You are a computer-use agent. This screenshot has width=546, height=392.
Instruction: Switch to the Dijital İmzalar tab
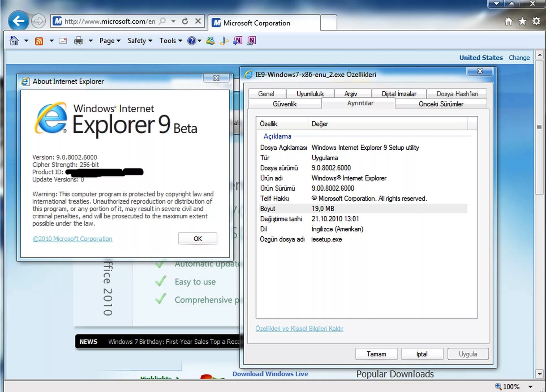point(399,94)
